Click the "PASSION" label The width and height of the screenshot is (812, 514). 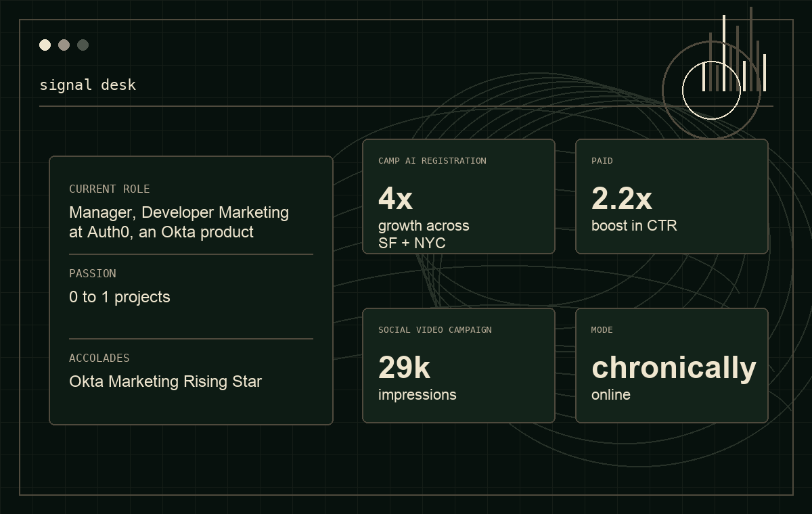coord(93,274)
